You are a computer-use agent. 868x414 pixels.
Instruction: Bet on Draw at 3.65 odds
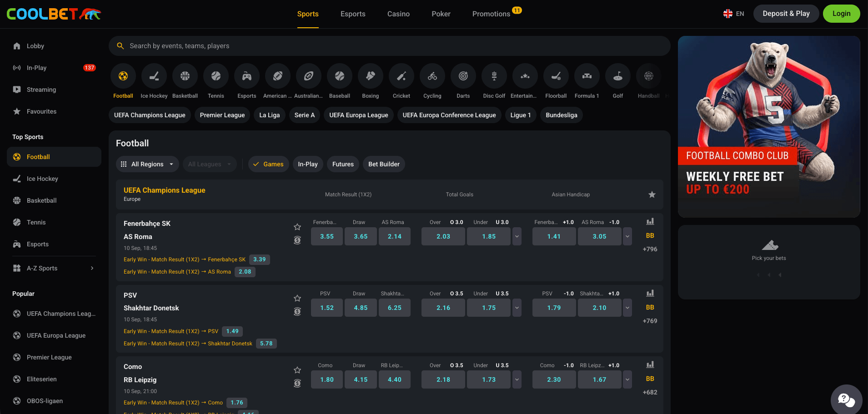[x=361, y=236]
